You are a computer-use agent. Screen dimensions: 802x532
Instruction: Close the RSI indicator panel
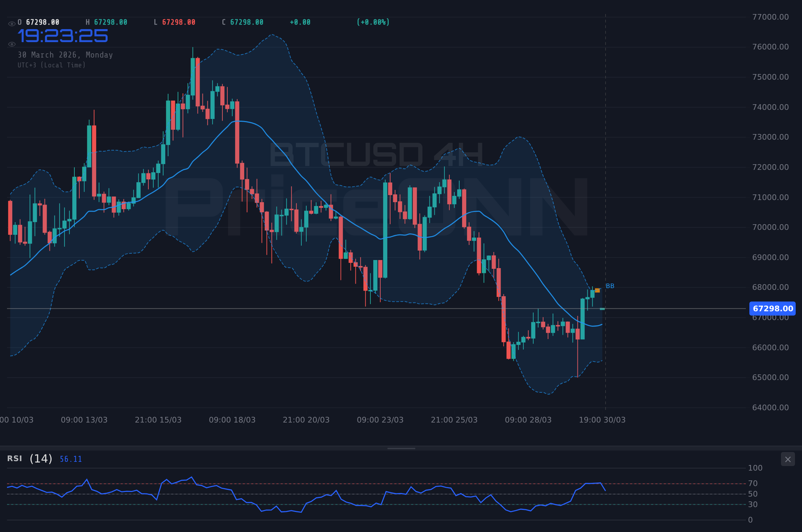788,459
